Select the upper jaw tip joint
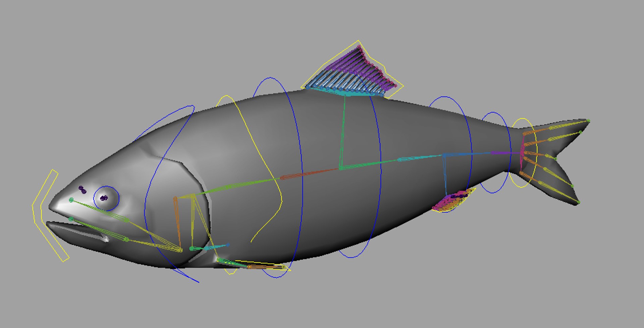Screen dimensions: 644x328 pos(71,200)
